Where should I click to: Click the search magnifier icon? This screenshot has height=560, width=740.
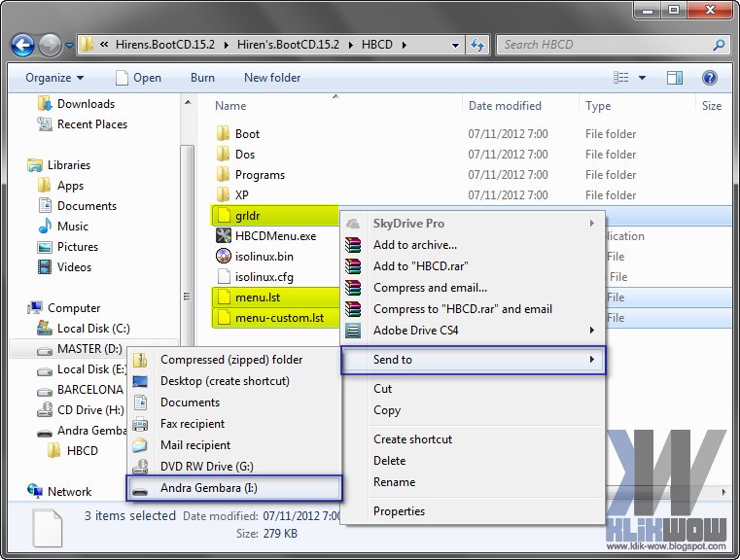point(720,45)
